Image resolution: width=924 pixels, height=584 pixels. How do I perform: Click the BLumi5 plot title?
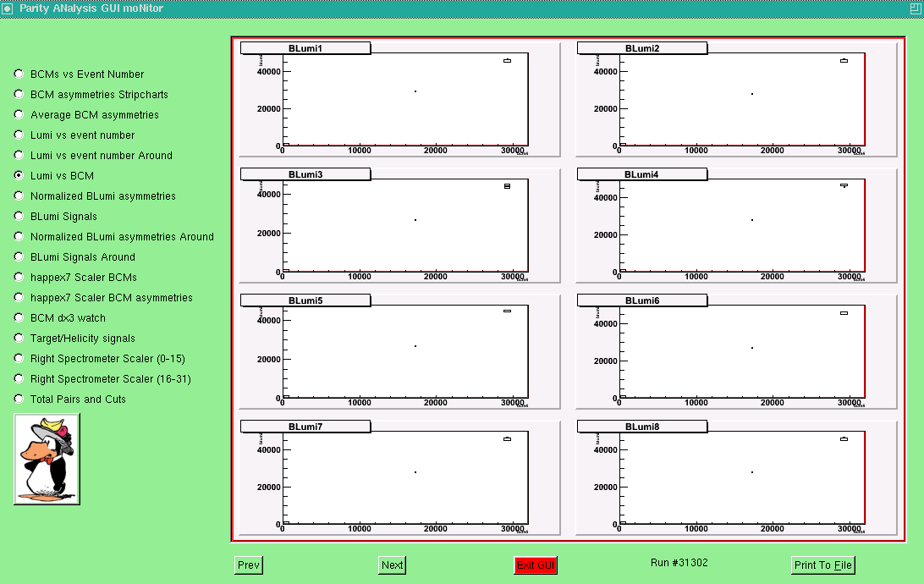click(x=305, y=300)
